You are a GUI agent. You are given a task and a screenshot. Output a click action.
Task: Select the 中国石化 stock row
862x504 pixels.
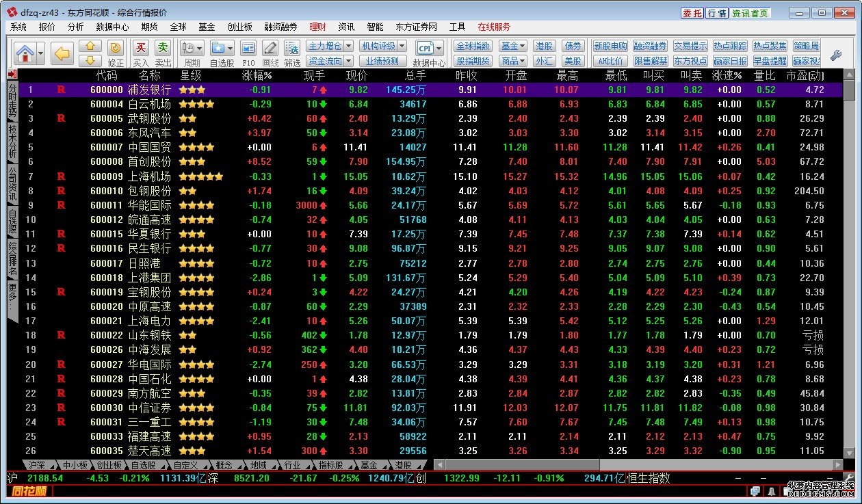pyautogui.click(x=431, y=378)
